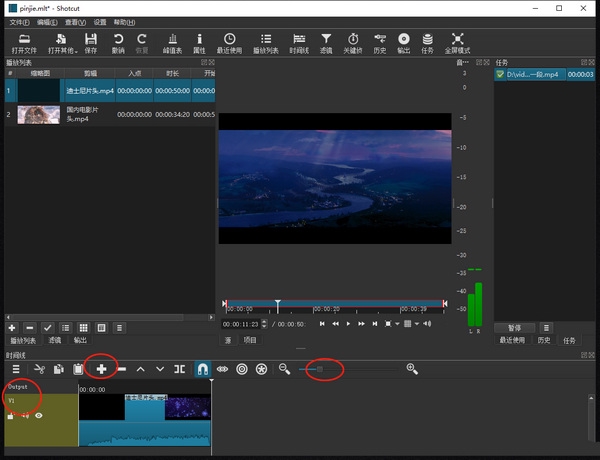Select the 国内电影片头.mp4 playlist thumbnail
Screen dimensions: 600x460
38,115
